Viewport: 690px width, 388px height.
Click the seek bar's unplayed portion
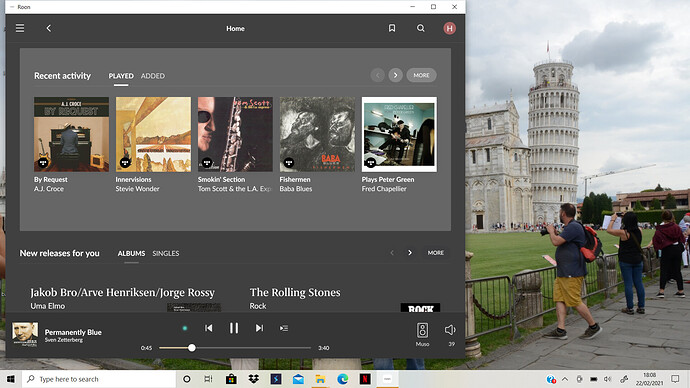[x=253, y=348]
